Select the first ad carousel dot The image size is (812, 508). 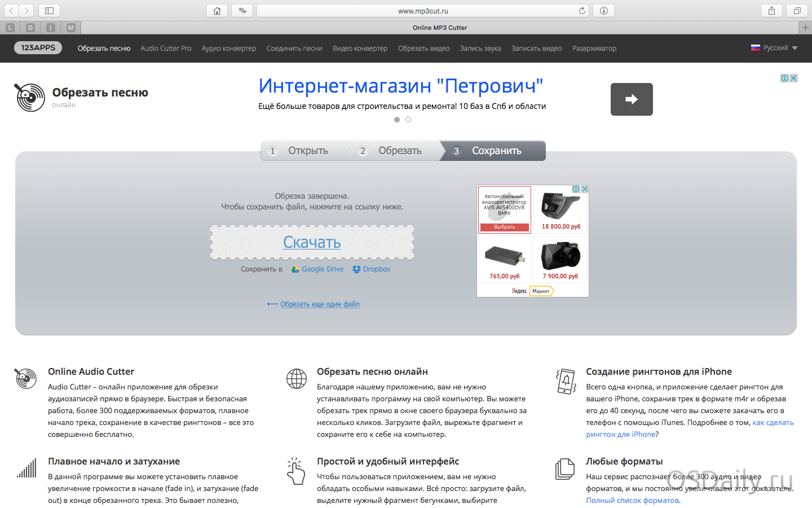click(x=397, y=120)
